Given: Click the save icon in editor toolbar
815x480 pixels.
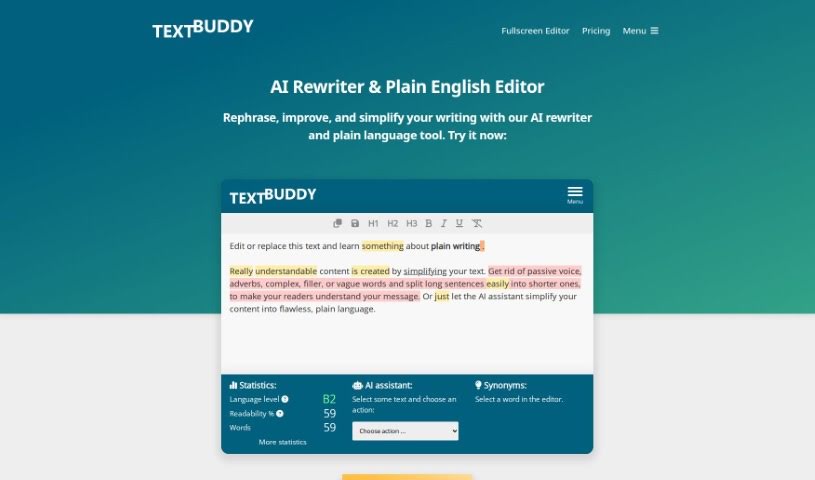Looking at the screenshot, I should pyautogui.click(x=355, y=223).
